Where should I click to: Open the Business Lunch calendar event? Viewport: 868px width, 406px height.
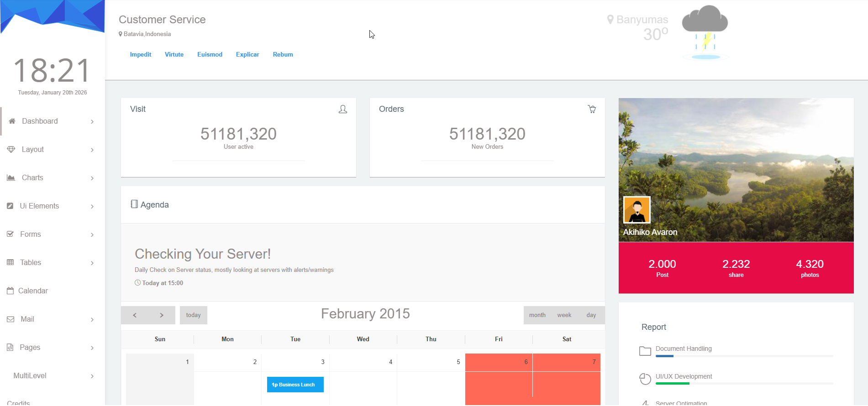click(x=295, y=385)
